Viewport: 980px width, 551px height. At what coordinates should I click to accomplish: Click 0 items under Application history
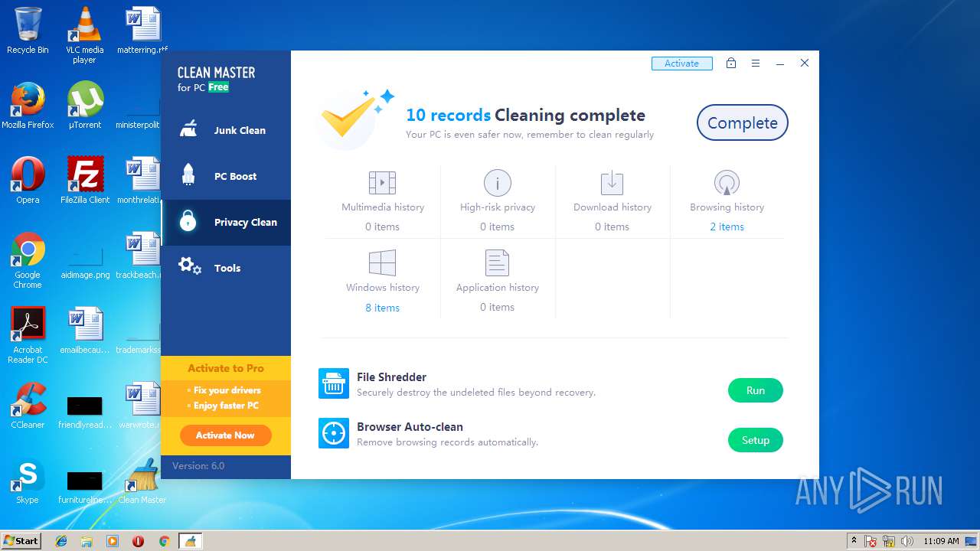tap(498, 307)
